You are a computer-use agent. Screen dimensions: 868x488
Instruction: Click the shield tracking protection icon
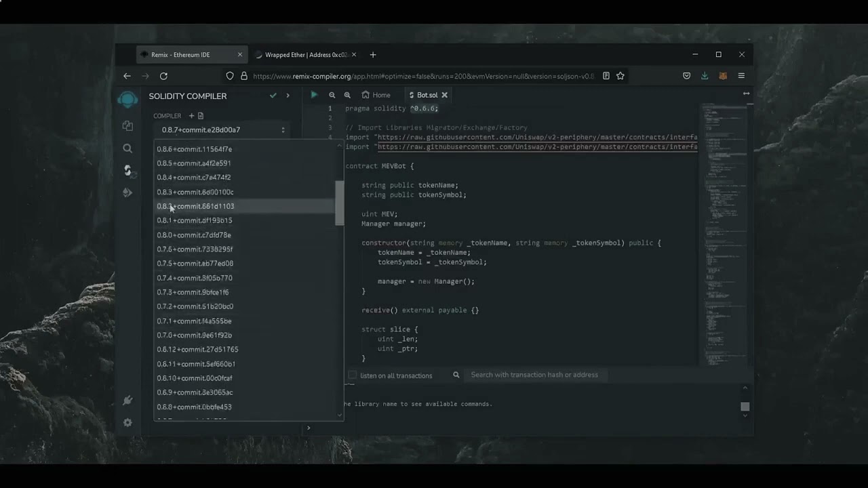[230, 76]
